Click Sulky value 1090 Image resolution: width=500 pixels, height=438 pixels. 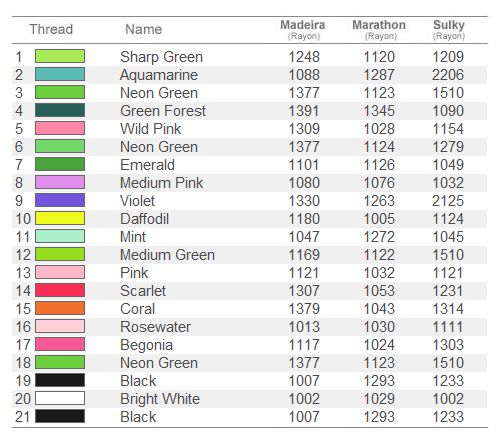448,111
